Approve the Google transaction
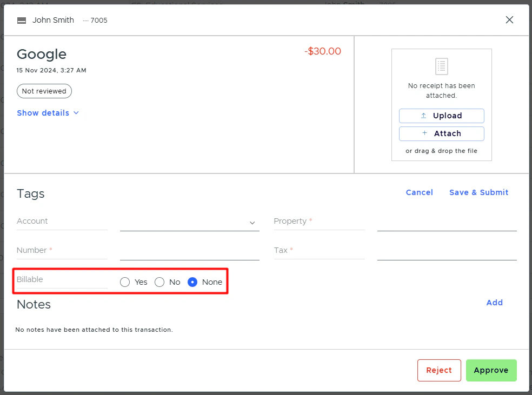 [491, 370]
